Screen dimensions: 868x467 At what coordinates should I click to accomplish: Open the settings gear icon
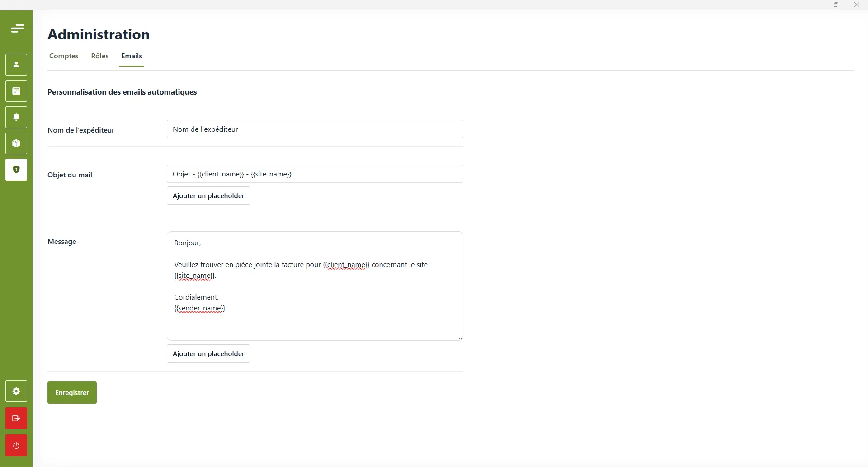coord(16,391)
